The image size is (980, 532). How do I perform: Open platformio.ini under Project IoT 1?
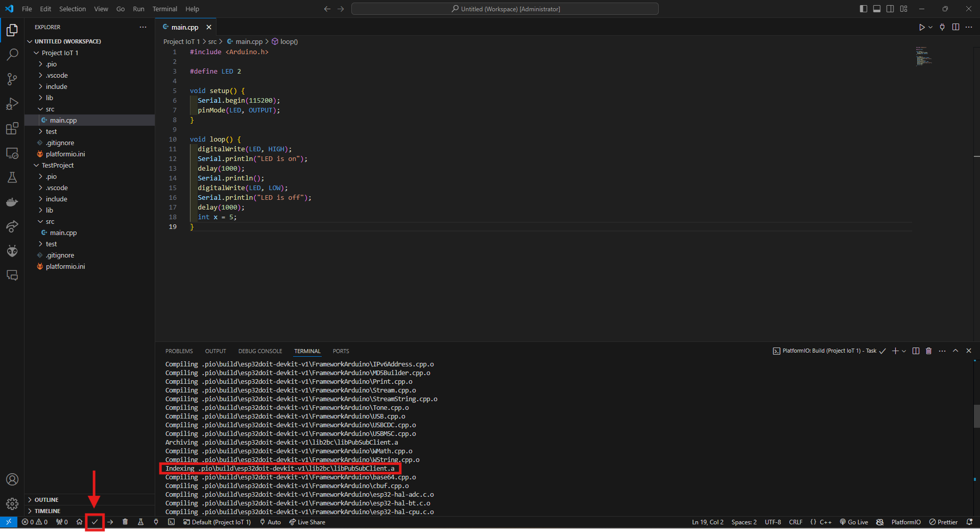click(65, 154)
